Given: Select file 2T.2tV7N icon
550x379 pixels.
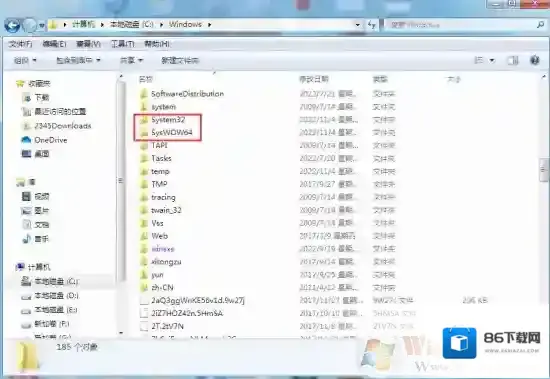Looking at the screenshot, I should (x=144, y=326).
